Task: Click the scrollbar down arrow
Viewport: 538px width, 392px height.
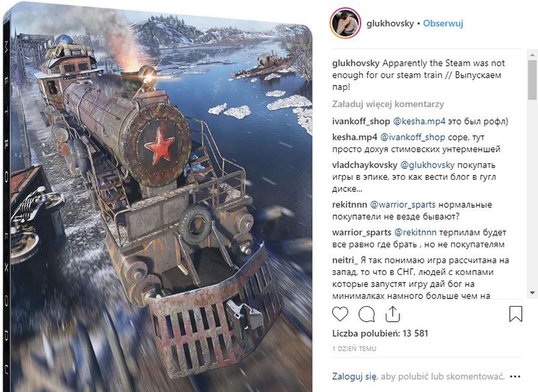Action: [x=532, y=293]
